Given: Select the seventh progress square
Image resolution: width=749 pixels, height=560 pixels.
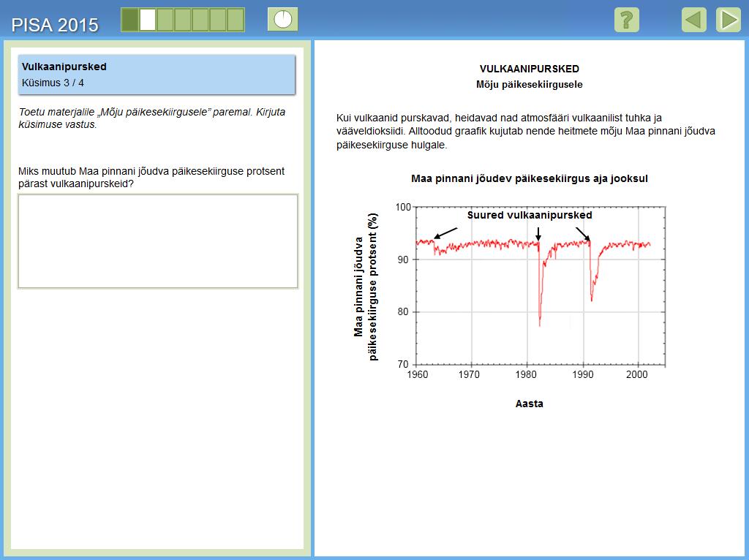Looking at the screenshot, I should (x=236, y=20).
